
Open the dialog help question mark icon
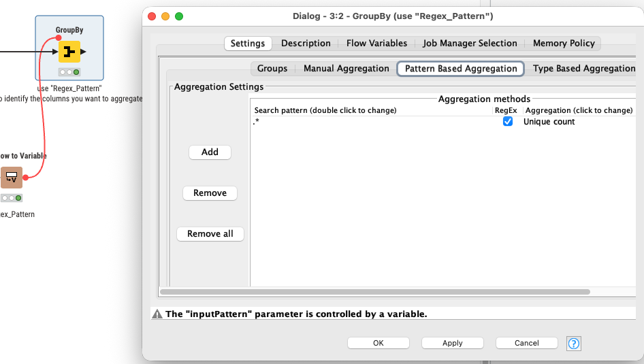tap(574, 344)
